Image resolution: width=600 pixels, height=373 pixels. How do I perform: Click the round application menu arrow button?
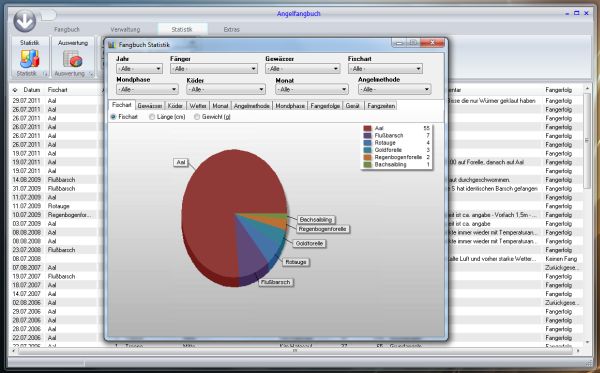tap(24, 20)
